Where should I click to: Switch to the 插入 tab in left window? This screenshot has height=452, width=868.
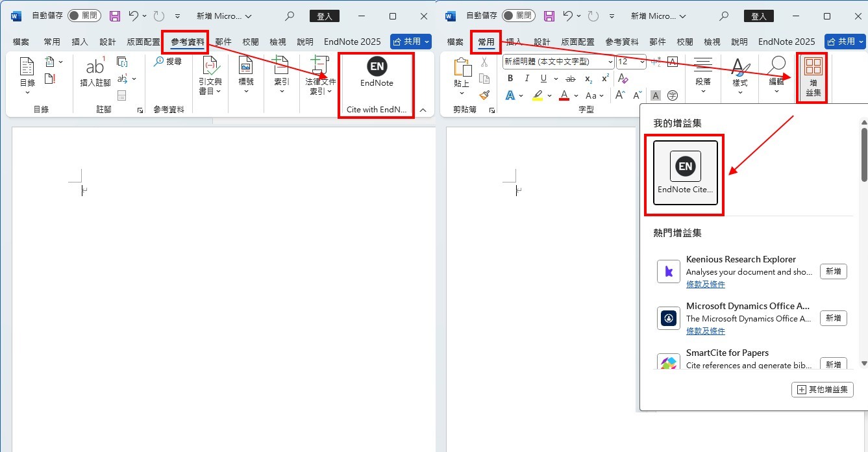click(80, 42)
